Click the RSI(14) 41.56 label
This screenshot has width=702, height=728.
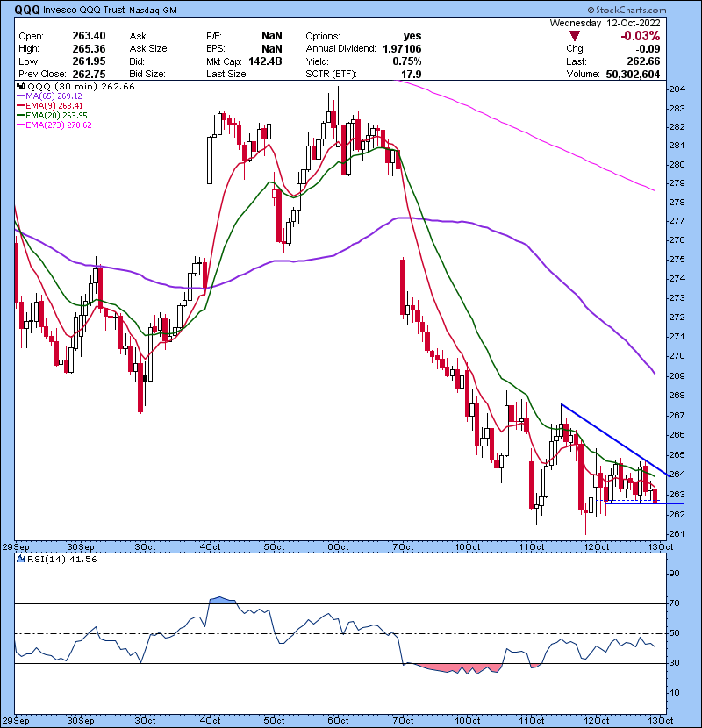pos(61,559)
